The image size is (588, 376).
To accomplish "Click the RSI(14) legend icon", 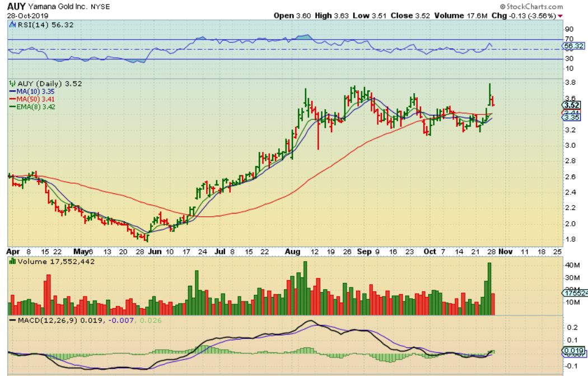I will (x=12, y=25).
